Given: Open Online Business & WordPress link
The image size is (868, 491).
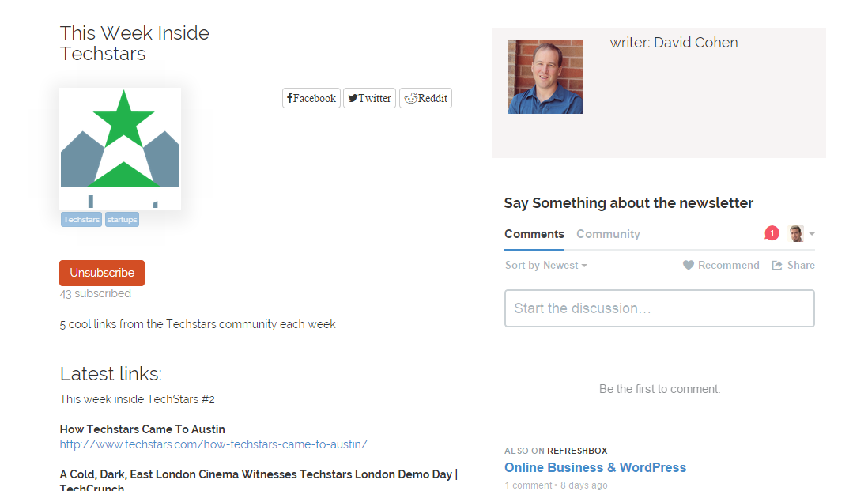Looking at the screenshot, I should (595, 467).
